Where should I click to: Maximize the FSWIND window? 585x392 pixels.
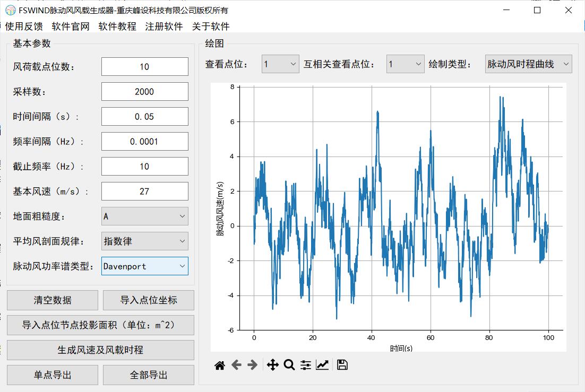[x=537, y=10]
